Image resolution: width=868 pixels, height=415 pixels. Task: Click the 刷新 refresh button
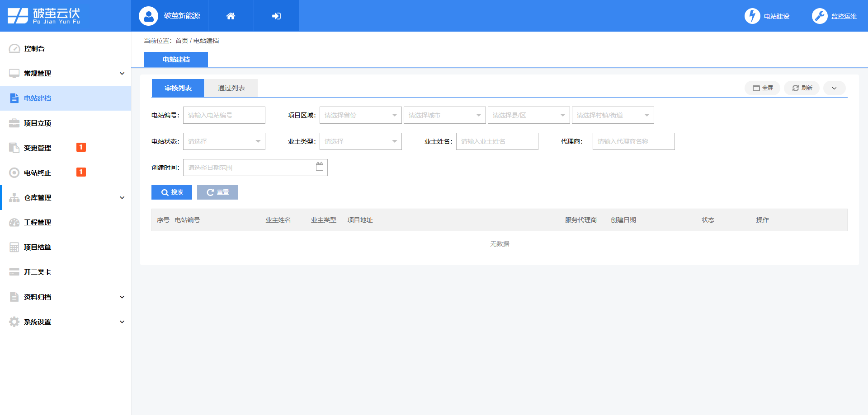coord(802,88)
